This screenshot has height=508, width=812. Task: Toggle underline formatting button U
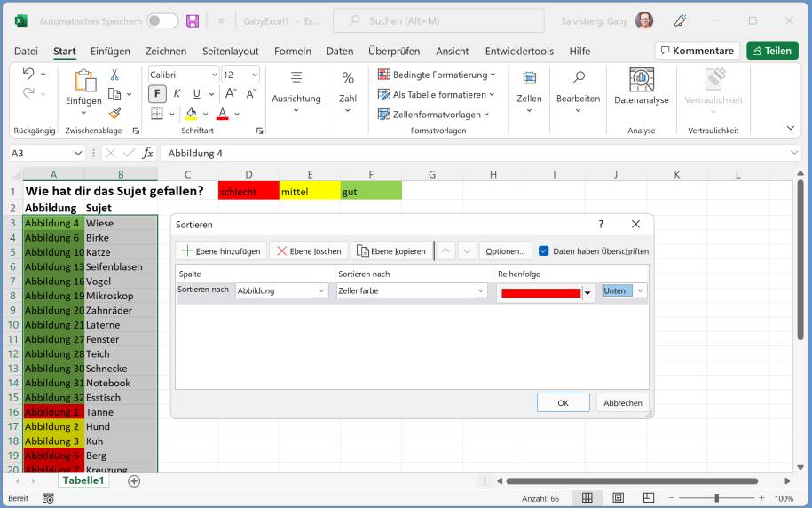pyautogui.click(x=196, y=94)
